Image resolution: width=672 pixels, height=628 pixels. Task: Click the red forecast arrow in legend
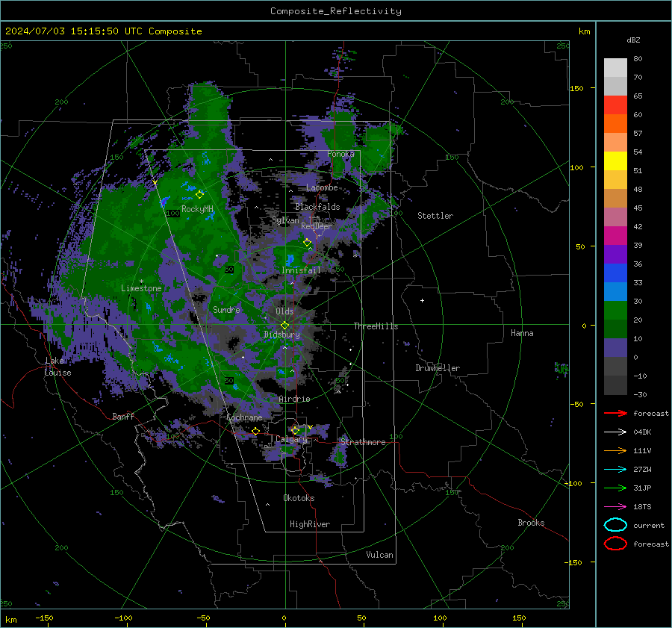click(615, 413)
